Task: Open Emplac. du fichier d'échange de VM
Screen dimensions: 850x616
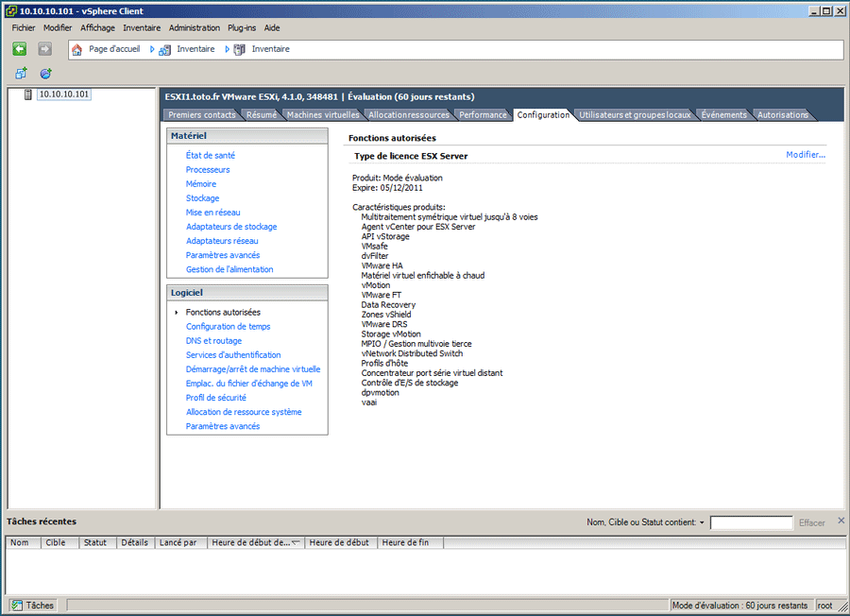Action: [x=248, y=384]
